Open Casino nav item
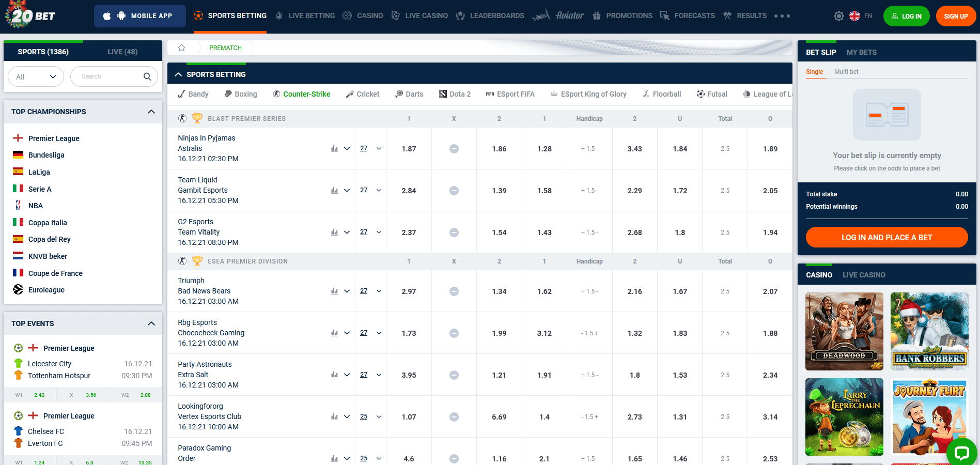 tap(363, 16)
